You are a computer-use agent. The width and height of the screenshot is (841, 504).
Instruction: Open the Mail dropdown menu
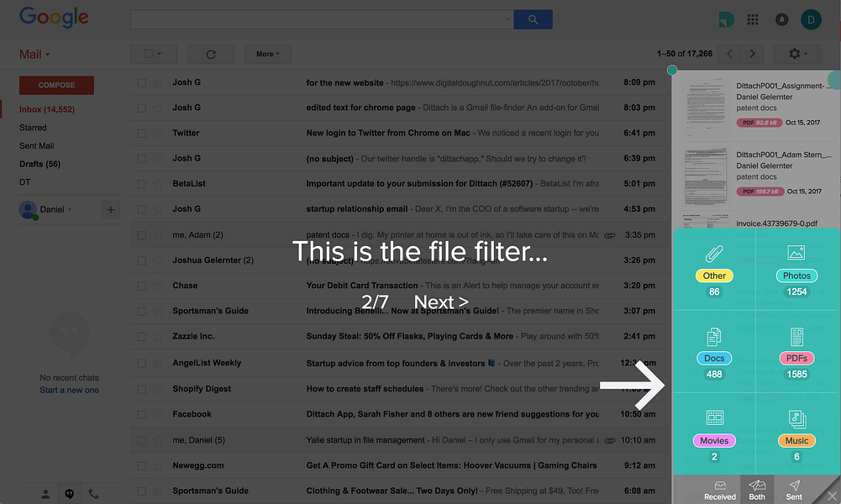(x=34, y=54)
